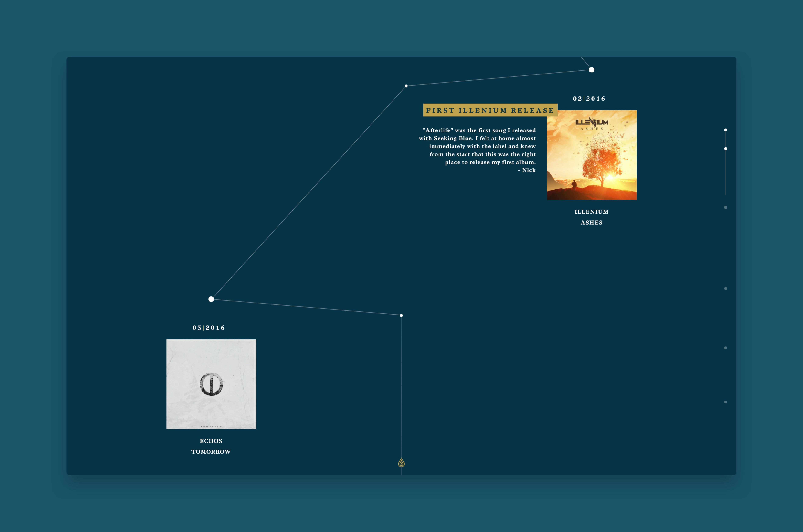Select the second white side navigation dot

726,149
